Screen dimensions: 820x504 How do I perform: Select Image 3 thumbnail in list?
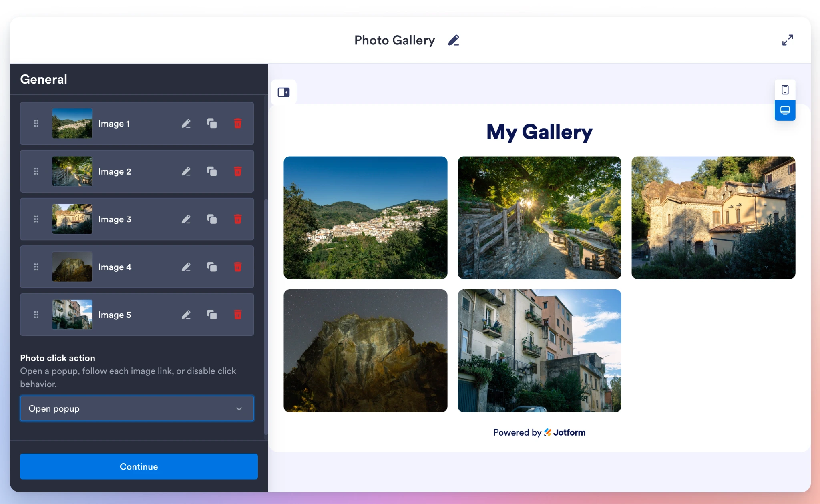pos(72,219)
